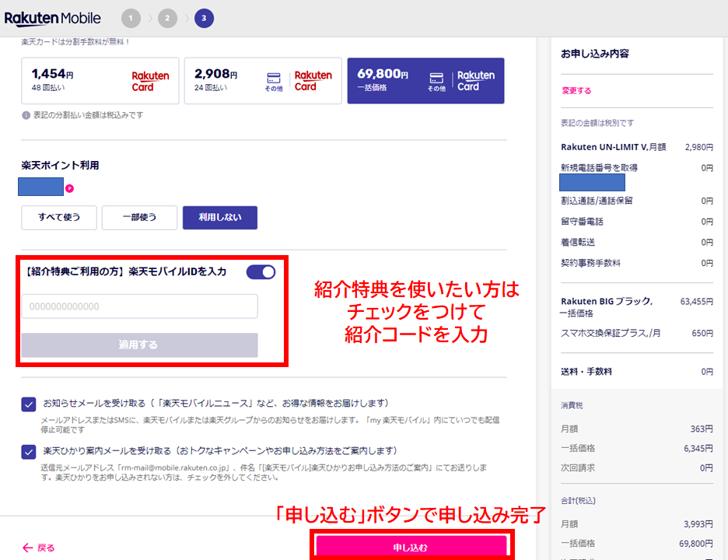Click 新規電話番号を取得 summary line
The width and height of the screenshot is (728, 560).
coord(637,168)
